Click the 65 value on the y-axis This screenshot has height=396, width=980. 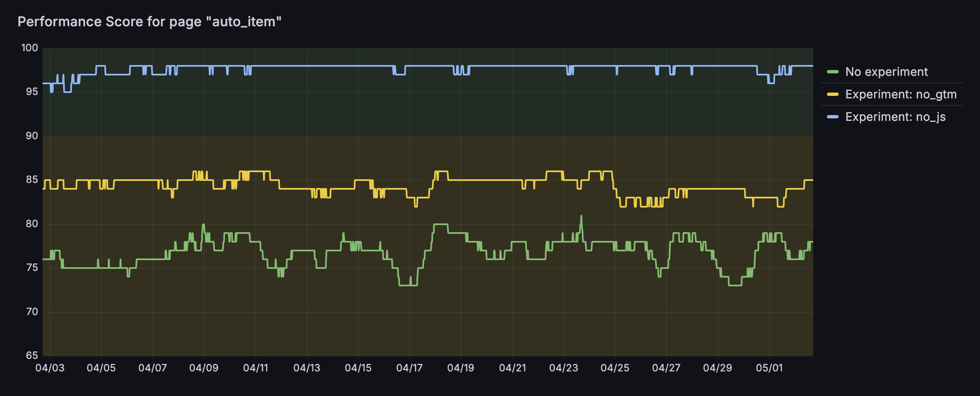(32, 356)
